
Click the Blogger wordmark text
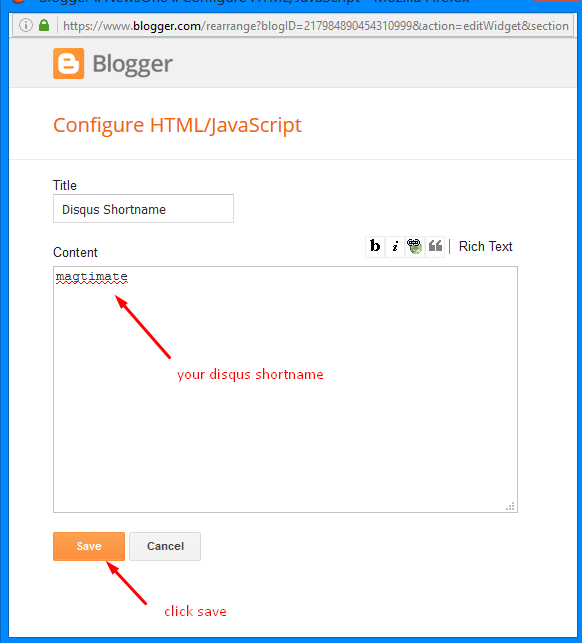click(x=132, y=64)
